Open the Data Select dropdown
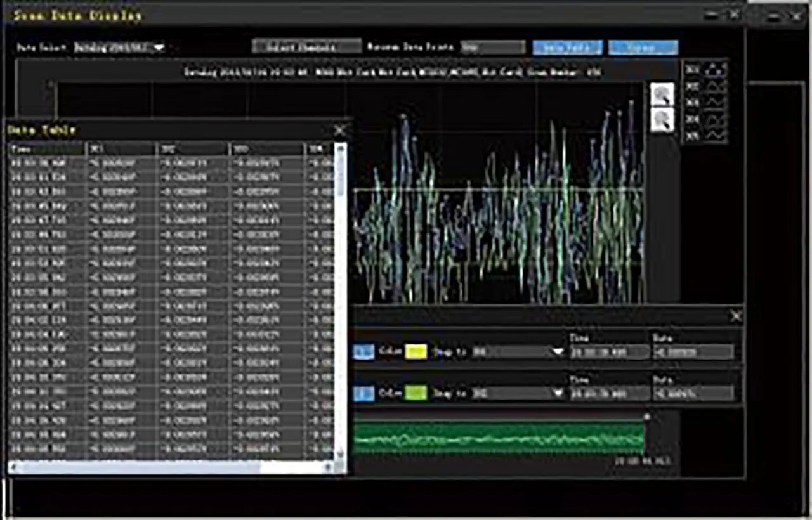 [120, 48]
